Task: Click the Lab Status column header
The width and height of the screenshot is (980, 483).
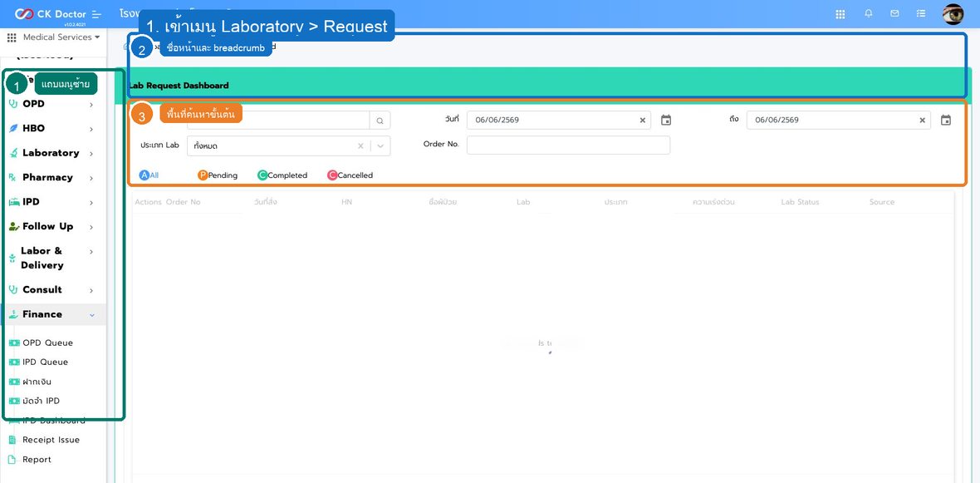Action: 800,202
